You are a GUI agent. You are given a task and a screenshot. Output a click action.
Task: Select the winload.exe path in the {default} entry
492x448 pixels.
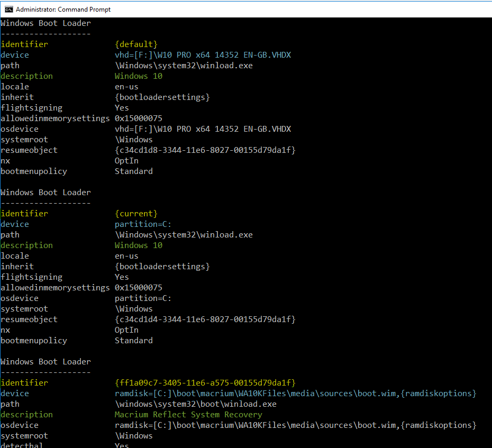(x=184, y=66)
